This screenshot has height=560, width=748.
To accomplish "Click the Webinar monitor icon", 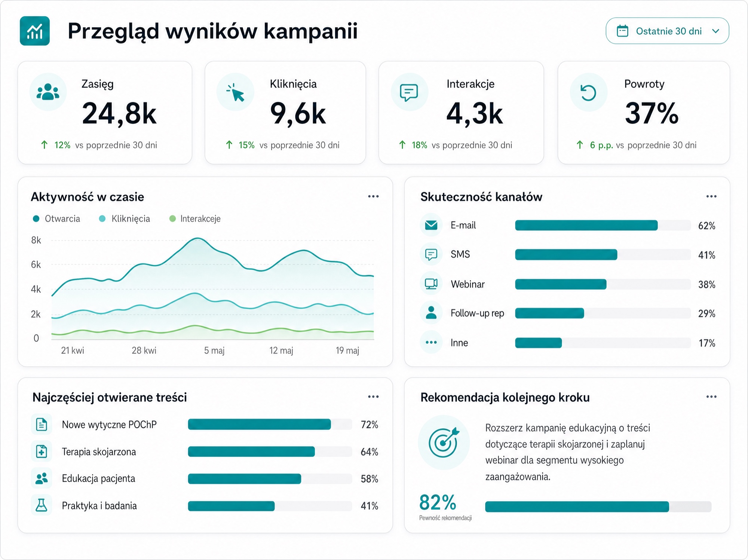I will click(431, 284).
